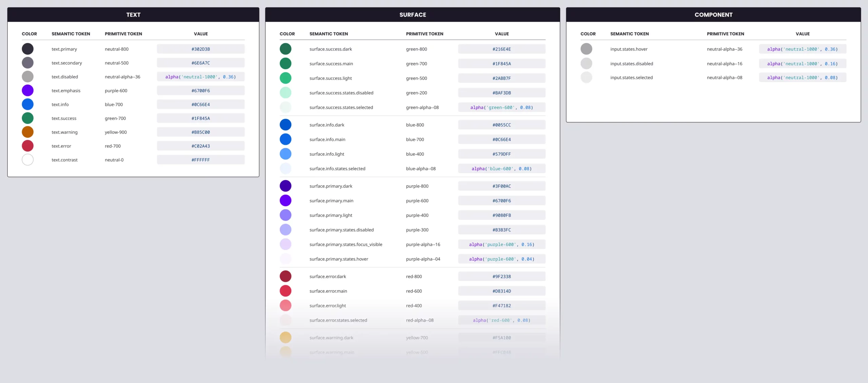868x383 pixels.
Task: Select the surface.success.light green swatch
Action: [x=285, y=78]
